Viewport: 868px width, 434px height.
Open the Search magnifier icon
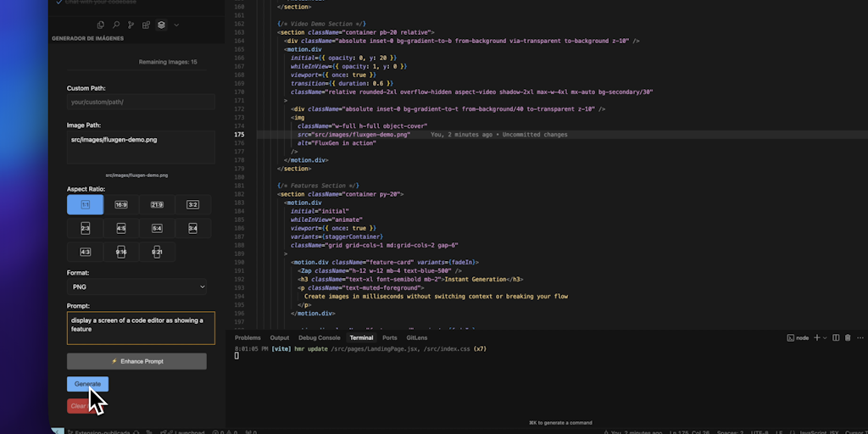(116, 25)
